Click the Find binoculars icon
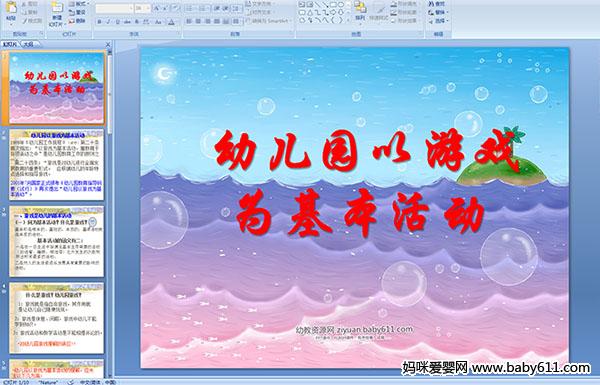This screenshot has height=385, width=600. (432, 3)
